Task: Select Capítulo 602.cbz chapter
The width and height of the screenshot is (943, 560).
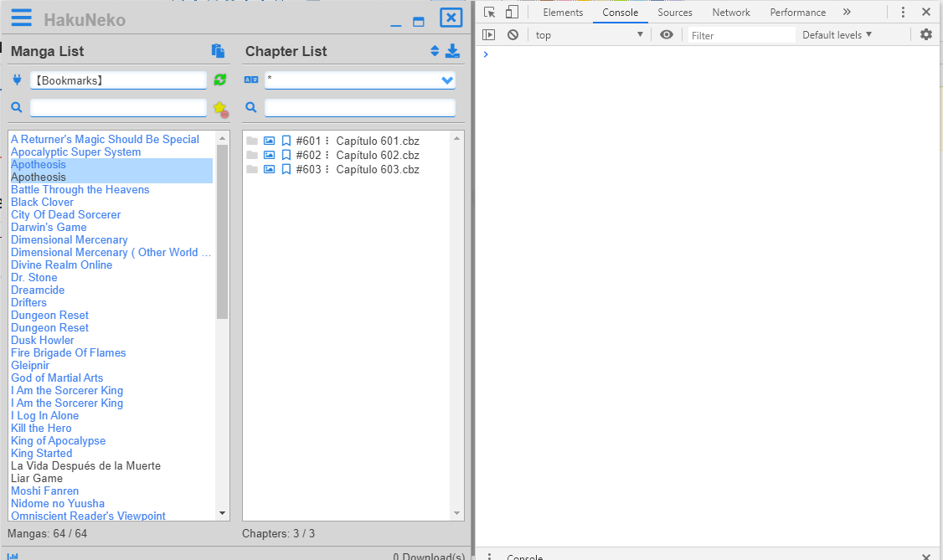Action: click(x=378, y=155)
